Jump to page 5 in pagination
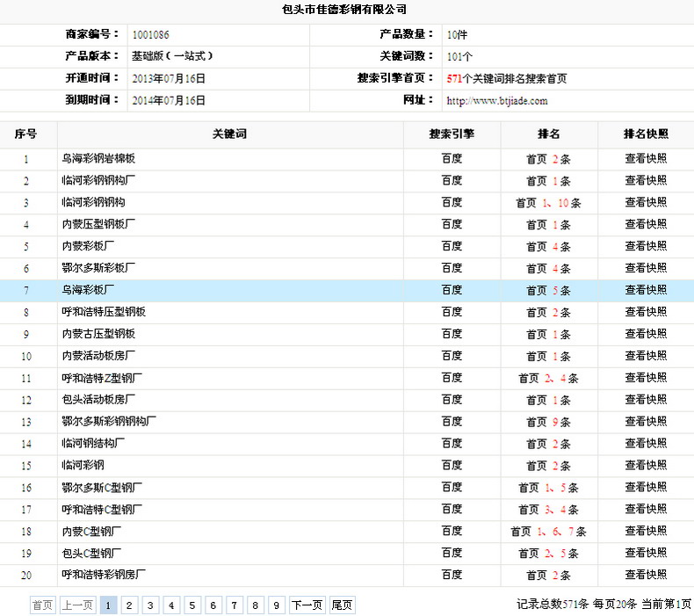Viewport: 694px width, 616px height. tap(192, 605)
